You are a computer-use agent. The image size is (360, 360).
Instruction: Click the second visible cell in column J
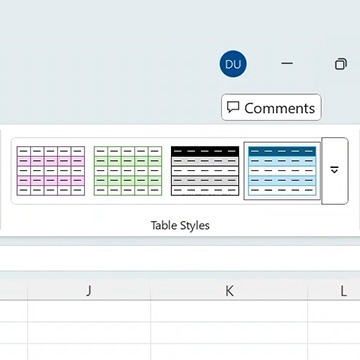click(x=89, y=333)
